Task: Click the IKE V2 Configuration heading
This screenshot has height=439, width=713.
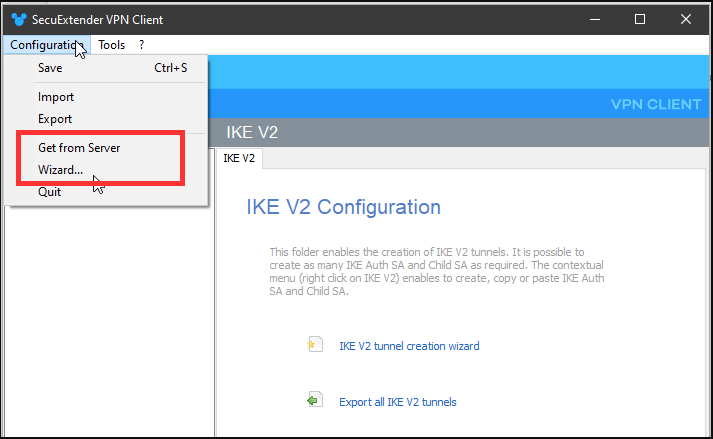Action: coord(343,207)
